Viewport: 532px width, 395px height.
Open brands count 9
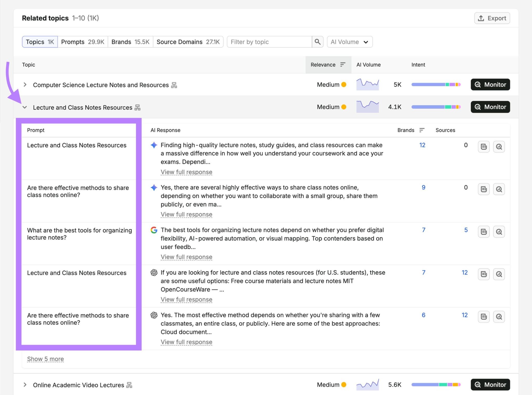423,188
